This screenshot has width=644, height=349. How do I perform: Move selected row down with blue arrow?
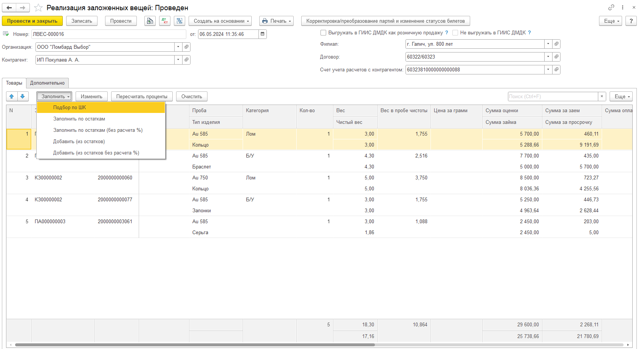(x=23, y=96)
